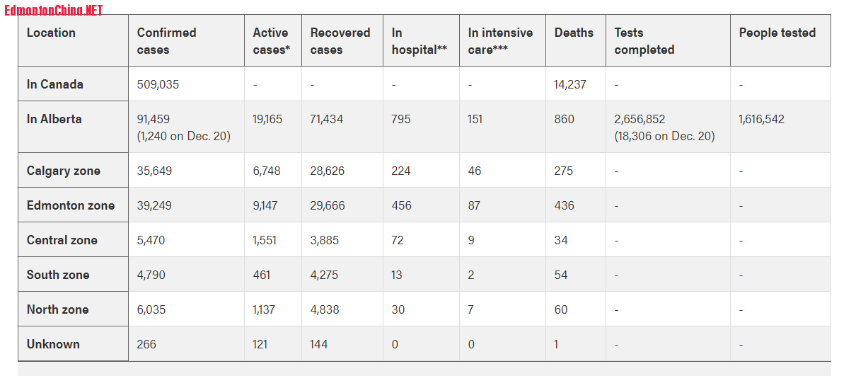The width and height of the screenshot is (868, 376).
Task: Select Canada confirmed cases 509,035
Action: (158, 84)
